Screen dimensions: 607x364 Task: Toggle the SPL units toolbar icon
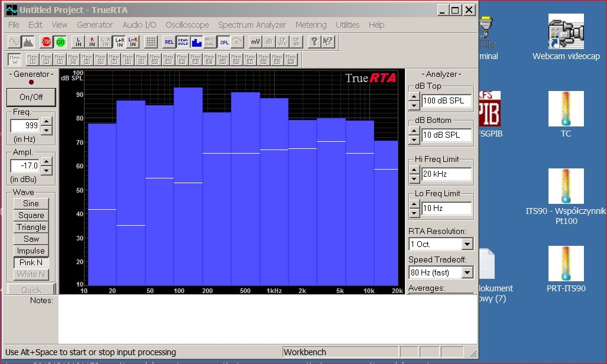[224, 42]
